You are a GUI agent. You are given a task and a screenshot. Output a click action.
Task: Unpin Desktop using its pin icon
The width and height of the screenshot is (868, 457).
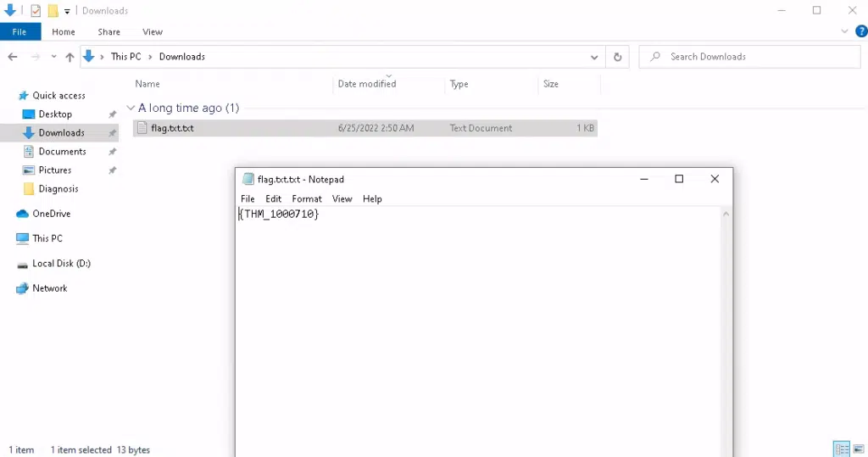(x=113, y=114)
